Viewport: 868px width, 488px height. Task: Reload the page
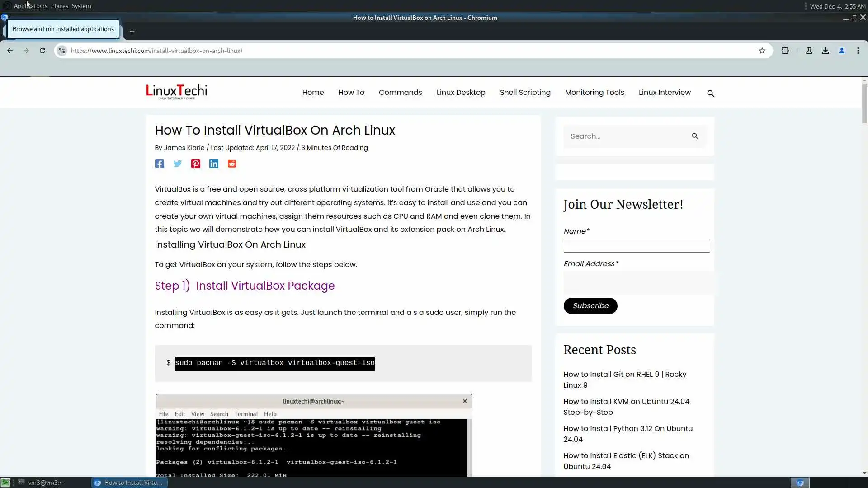[x=42, y=51]
